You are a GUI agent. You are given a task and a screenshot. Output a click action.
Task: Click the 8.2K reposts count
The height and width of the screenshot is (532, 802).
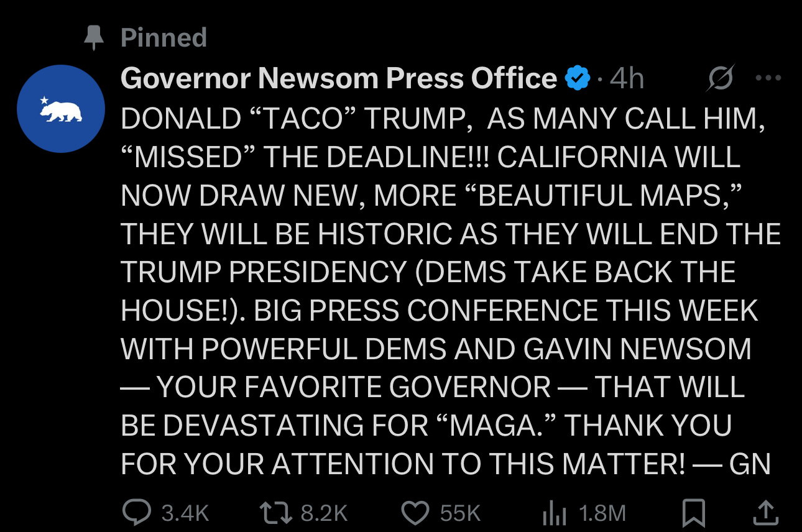pyautogui.click(x=324, y=513)
